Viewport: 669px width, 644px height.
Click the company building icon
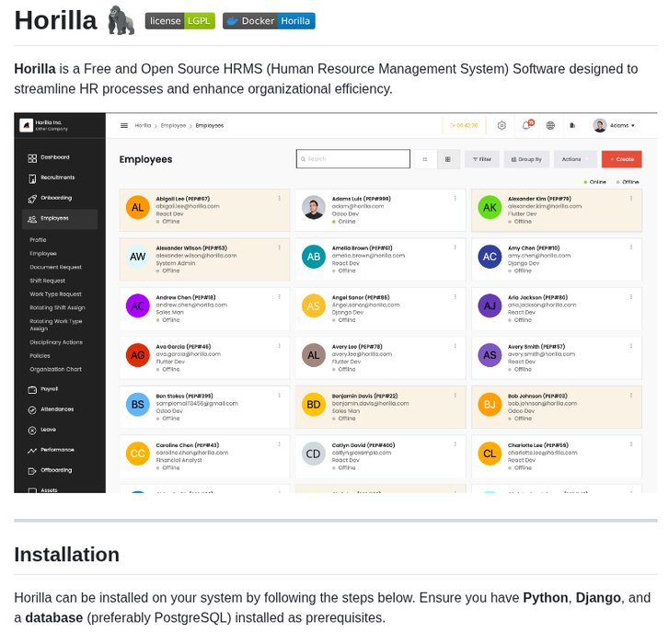(572, 125)
